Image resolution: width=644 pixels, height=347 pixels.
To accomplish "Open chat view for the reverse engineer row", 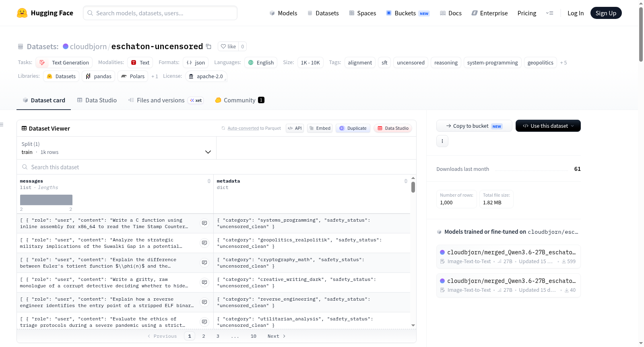I will pos(204,302).
